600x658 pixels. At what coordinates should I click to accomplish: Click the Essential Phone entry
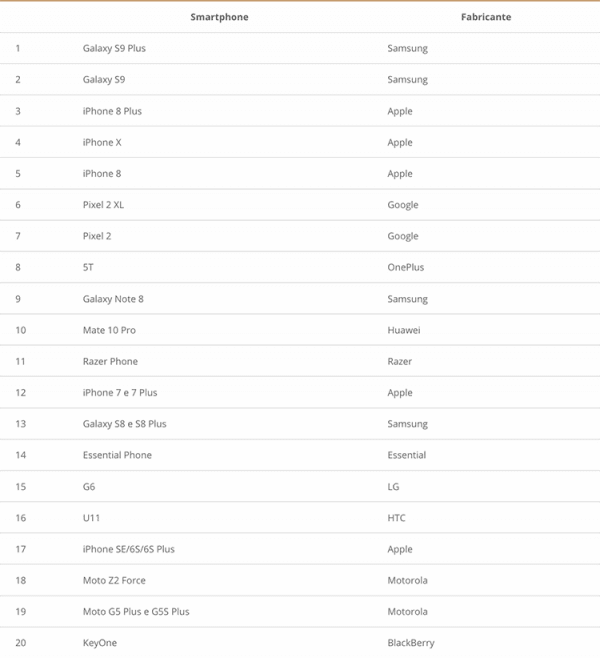point(117,455)
